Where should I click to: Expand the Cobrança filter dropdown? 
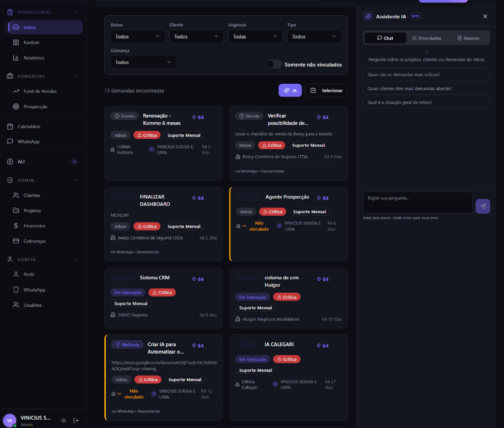click(x=143, y=62)
